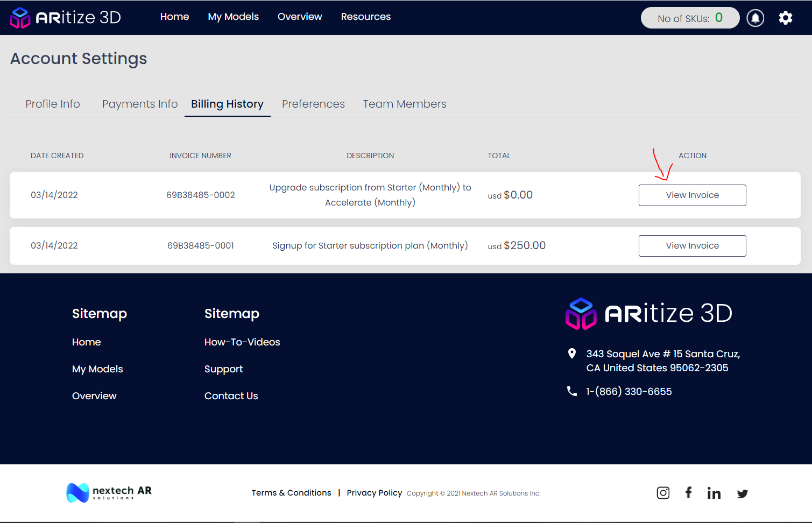Click the ACTION column header

693,156
